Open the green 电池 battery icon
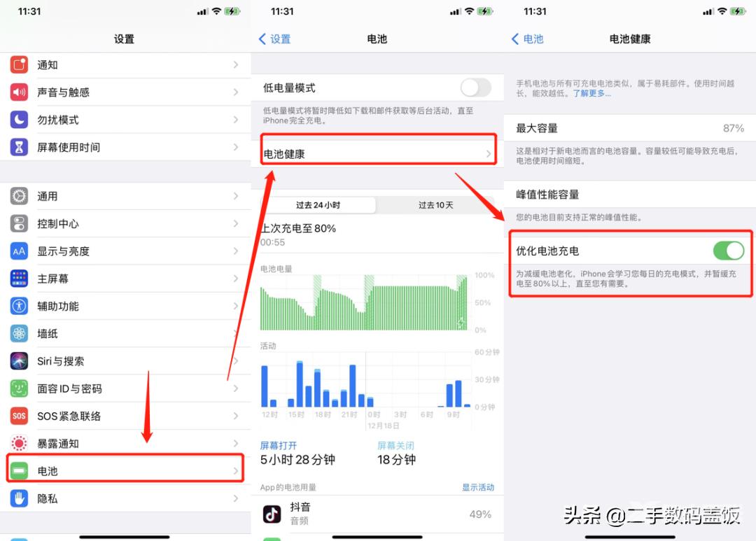This screenshot has height=541, width=756. 20,470
